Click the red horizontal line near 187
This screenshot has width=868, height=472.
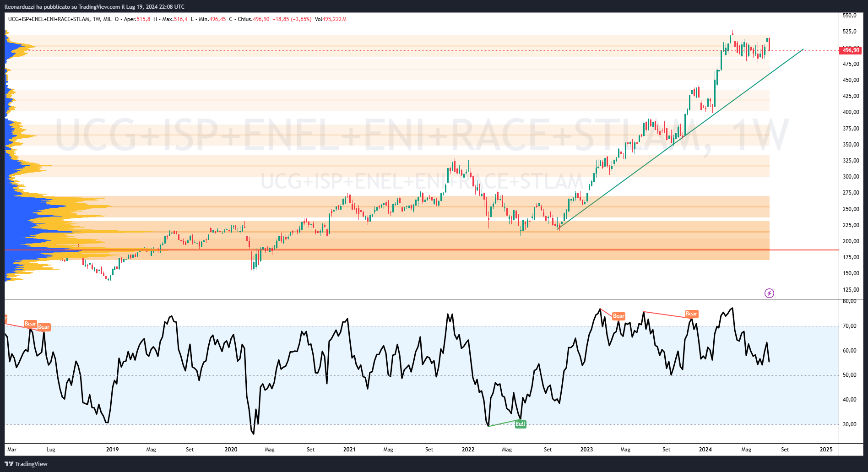tap(421, 250)
